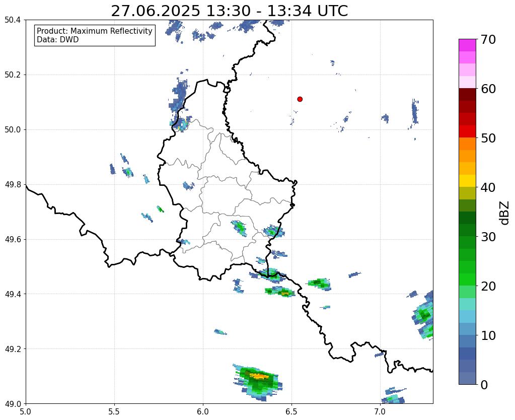Click the colorbar tick label '30'
The image size is (515, 420).
(x=488, y=236)
